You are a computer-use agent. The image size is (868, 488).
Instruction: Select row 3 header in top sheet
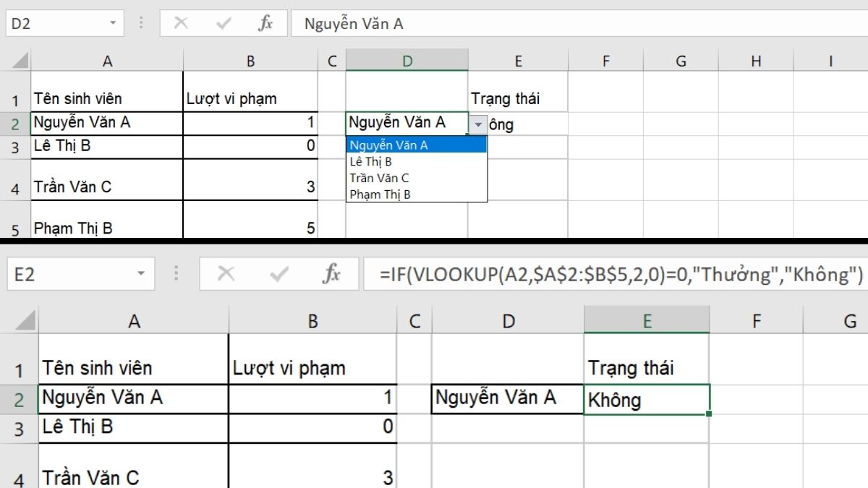(x=15, y=147)
